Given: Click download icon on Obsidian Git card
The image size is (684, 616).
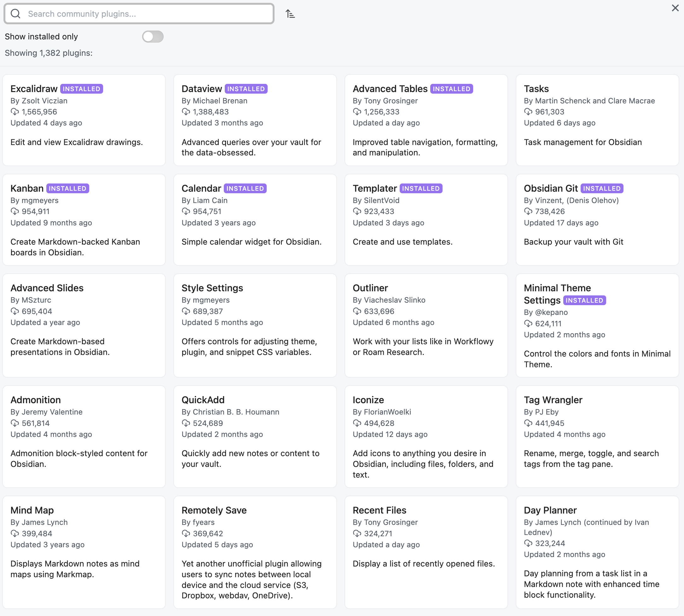Looking at the screenshot, I should click(528, 212).
